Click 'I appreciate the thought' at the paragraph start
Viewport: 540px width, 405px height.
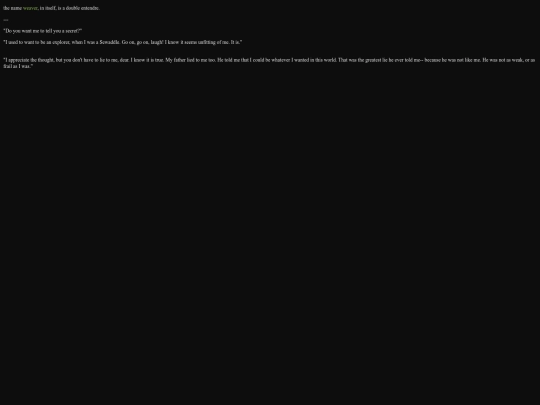(29, 60)
